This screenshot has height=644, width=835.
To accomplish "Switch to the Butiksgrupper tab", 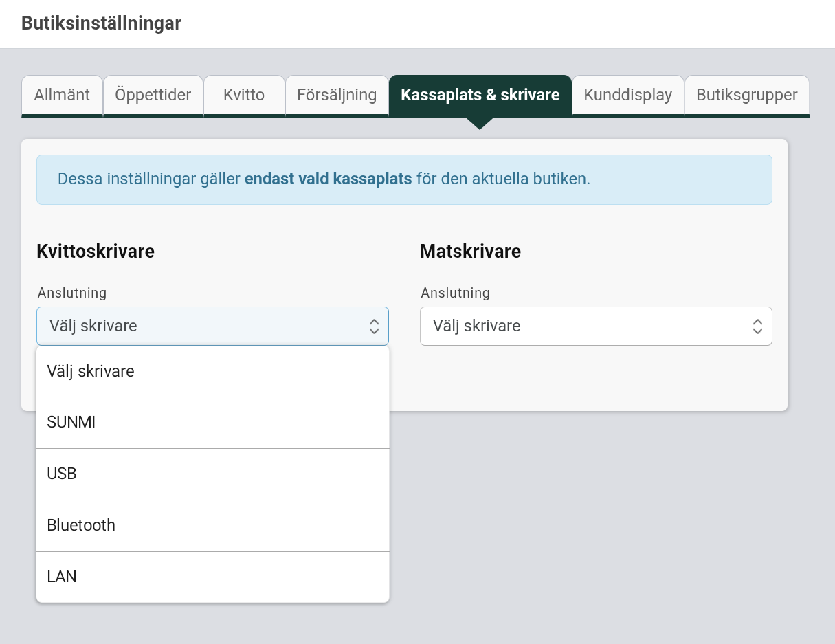I will (746, 95).
